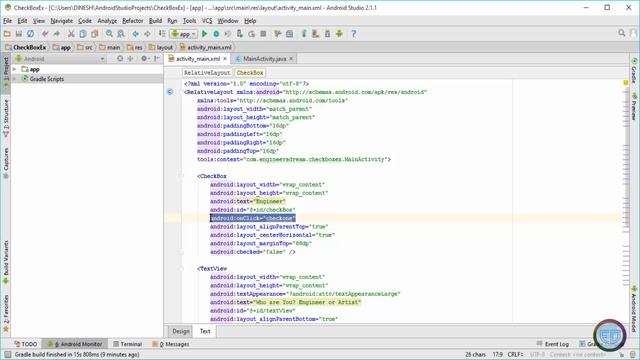Open the app run configuration dropdown
640x360 pixels.
tap(184, 34)
